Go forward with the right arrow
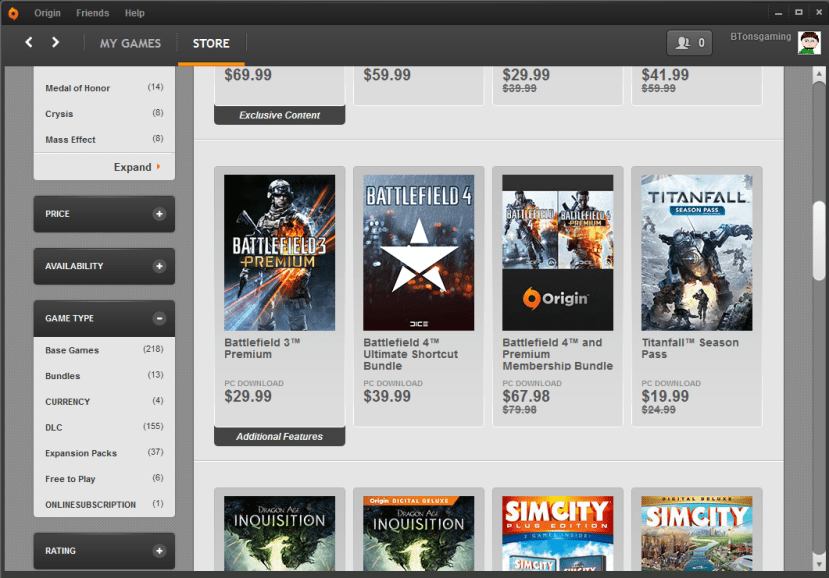Viewport: 829px width, 578px height. pyautogui.click(x=55, y=42)
